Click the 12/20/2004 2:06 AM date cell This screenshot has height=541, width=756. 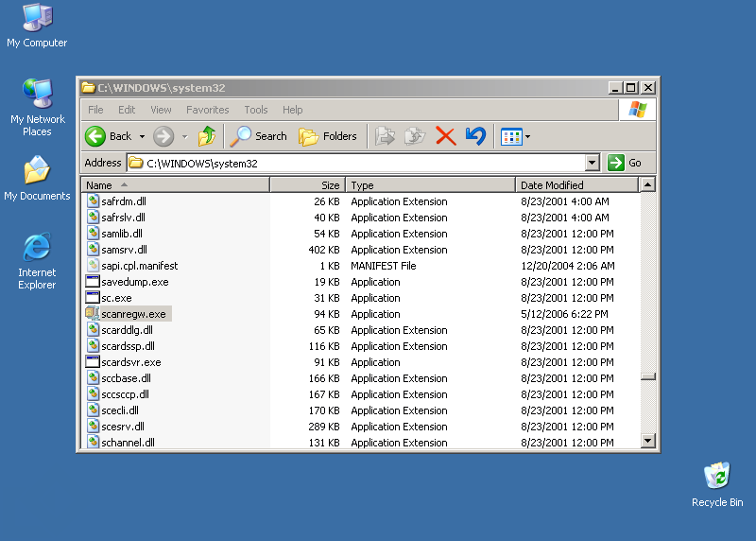point(568,266)
